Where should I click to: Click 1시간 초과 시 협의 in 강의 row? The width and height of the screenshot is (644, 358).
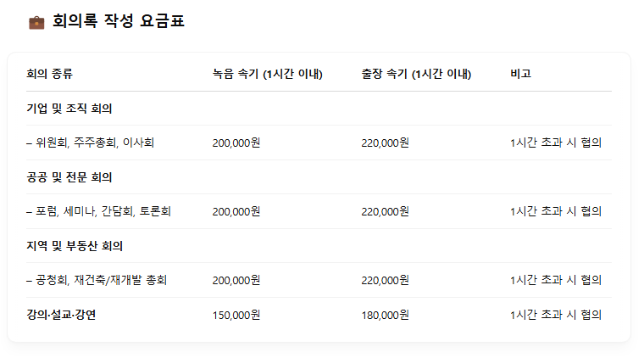(x=556, y=315)
